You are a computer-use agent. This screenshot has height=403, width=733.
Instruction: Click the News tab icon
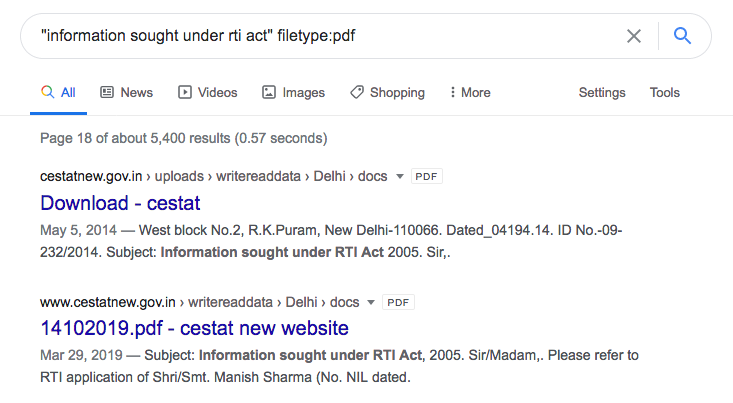click(x=107, y=92)
